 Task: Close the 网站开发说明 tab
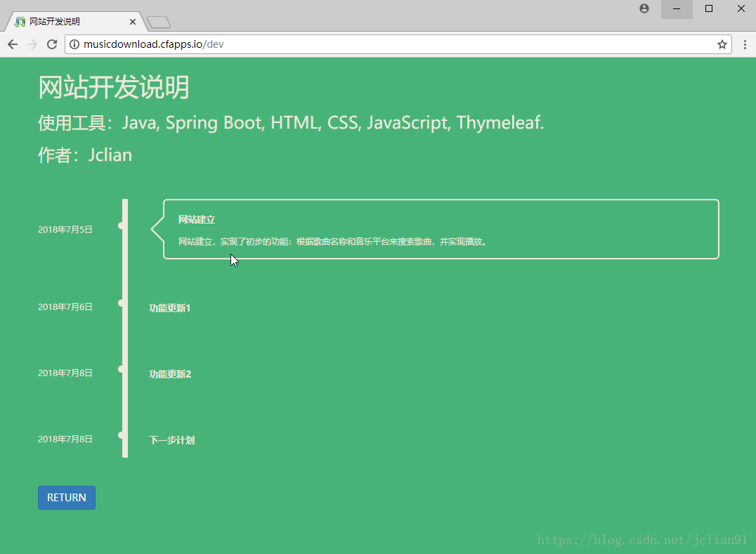click(x=133, y=22)
